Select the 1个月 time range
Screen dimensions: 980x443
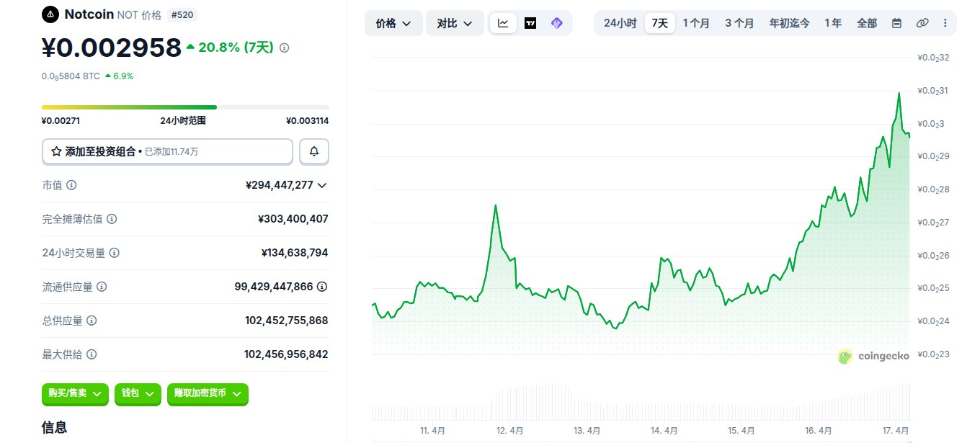pos(696,23)
